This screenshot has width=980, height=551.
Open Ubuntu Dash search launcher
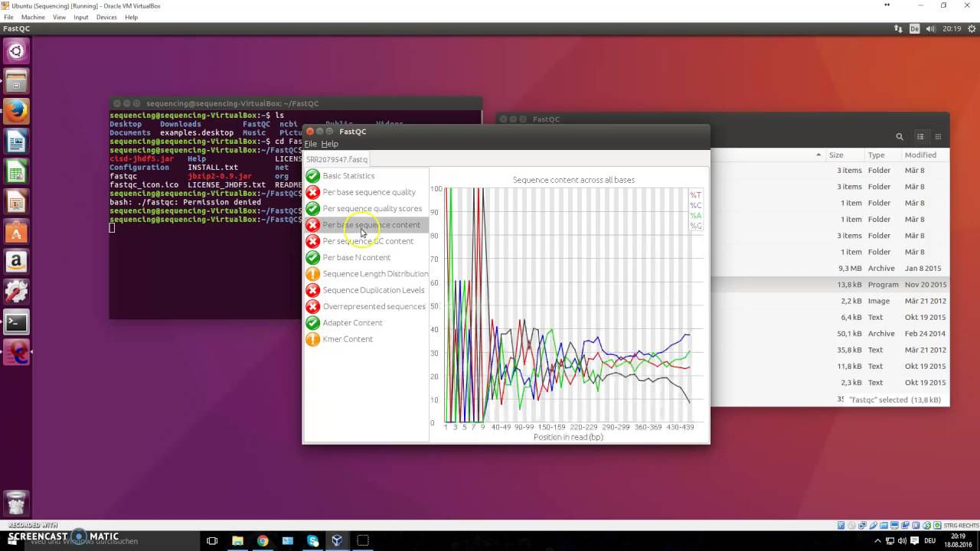(x=16, y=51)
